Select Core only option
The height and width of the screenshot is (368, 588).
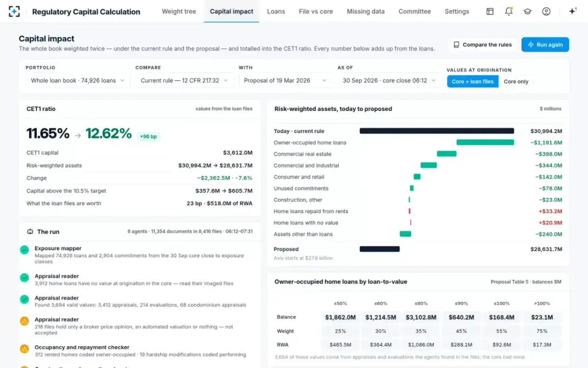coord(516,81)
